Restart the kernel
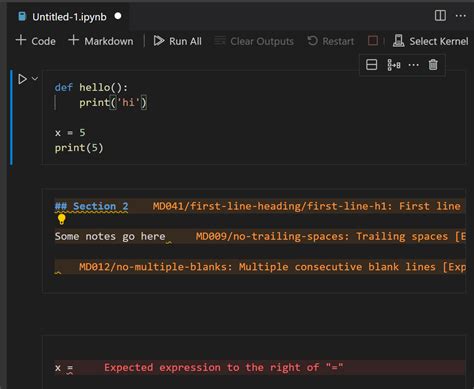 coord(331,41)
